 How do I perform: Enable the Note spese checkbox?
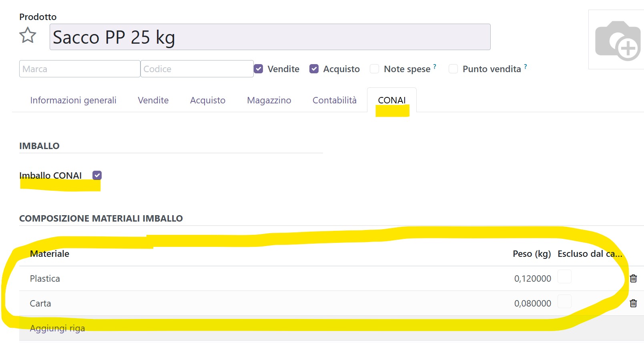tap(375, 69)
